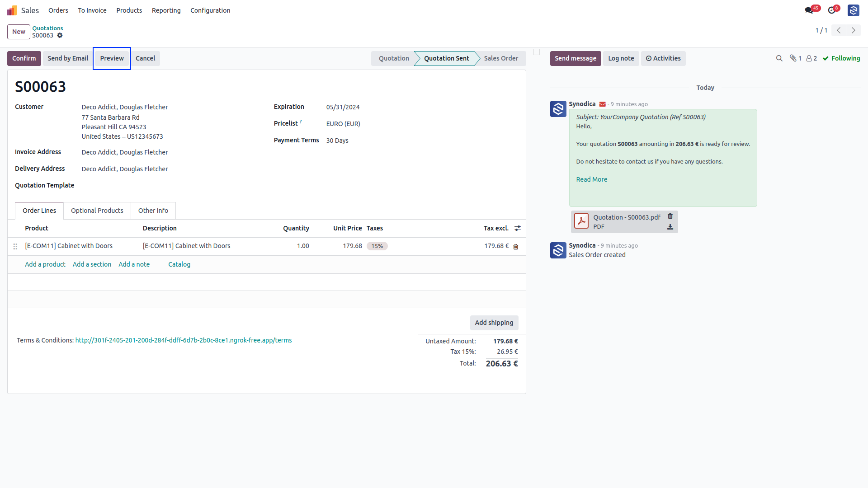The image size is (868, 488).
Task: Open the Quotation - S00063.pdf file name
Action: (627, 217)
